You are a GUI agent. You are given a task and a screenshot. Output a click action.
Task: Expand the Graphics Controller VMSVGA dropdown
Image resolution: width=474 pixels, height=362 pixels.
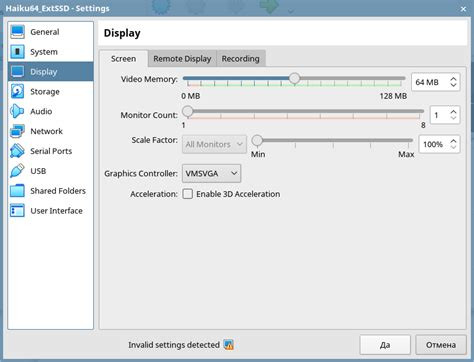pyautogui.click(x=211, y=173)
